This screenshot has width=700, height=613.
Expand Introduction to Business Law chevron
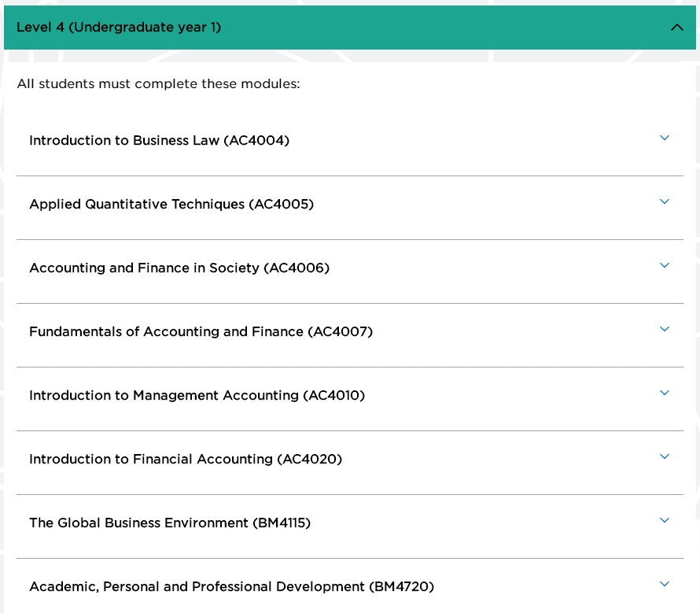click(x=665, y=138)
